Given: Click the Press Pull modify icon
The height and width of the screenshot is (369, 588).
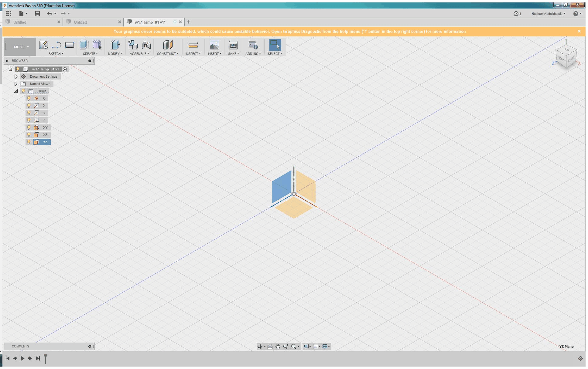Looking at the screenshot, I should click(115, 45).
